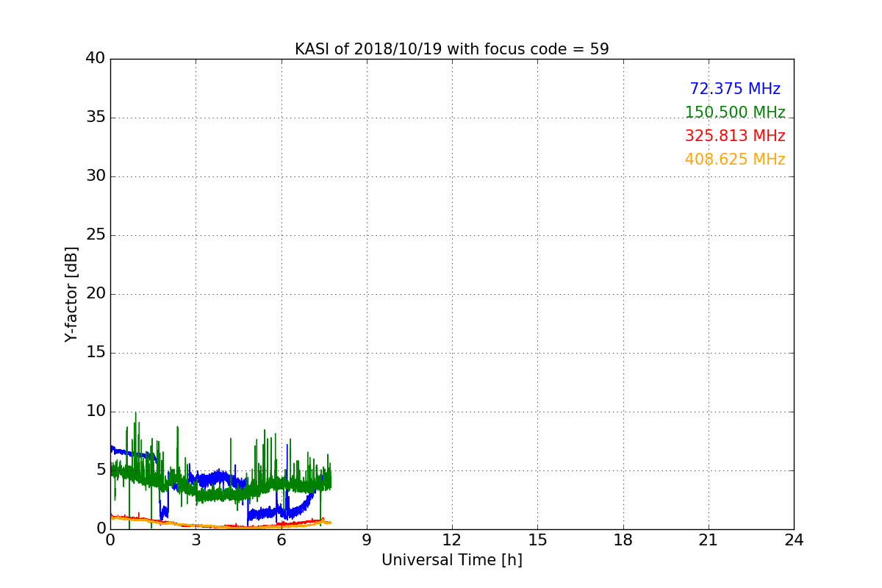Click the "Y-factor [dB]" axis label
This screenshot has height=588, width=882.
point(71,294)
